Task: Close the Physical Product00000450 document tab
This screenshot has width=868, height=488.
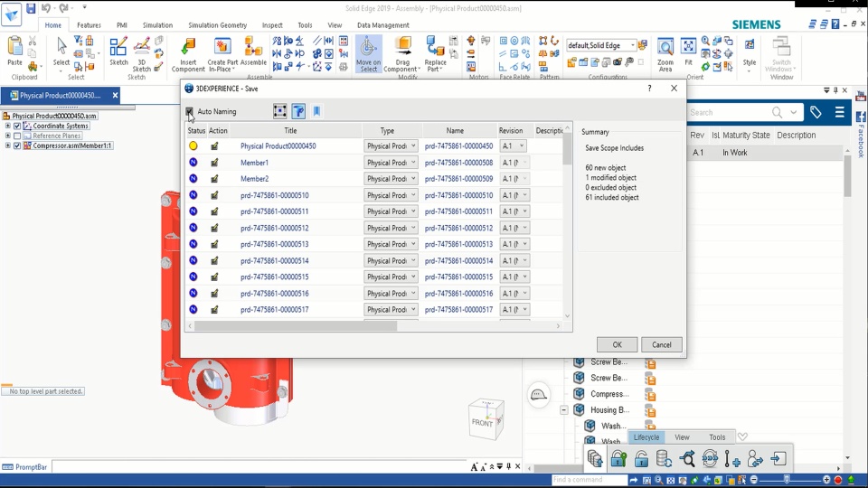Action: click(115, 95)
